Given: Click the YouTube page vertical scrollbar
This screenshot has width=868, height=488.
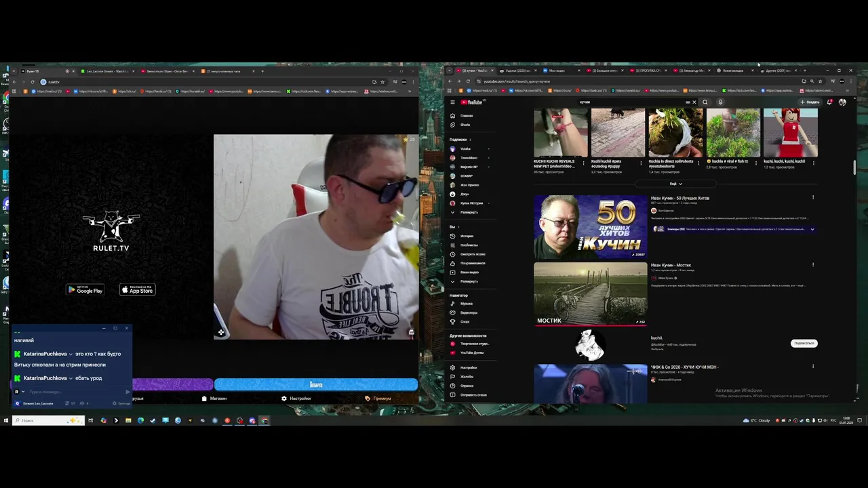Looking at the screenshot, I should pos(854,167).
